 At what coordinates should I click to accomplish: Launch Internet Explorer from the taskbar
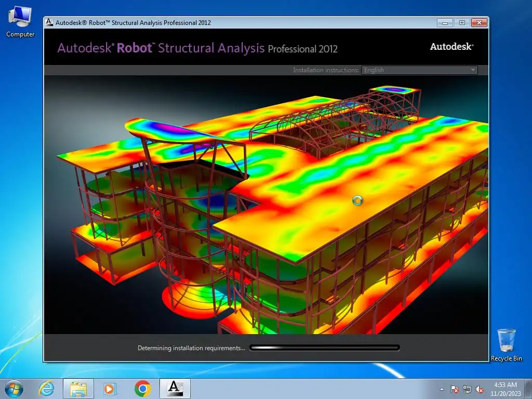click(46, 389)
